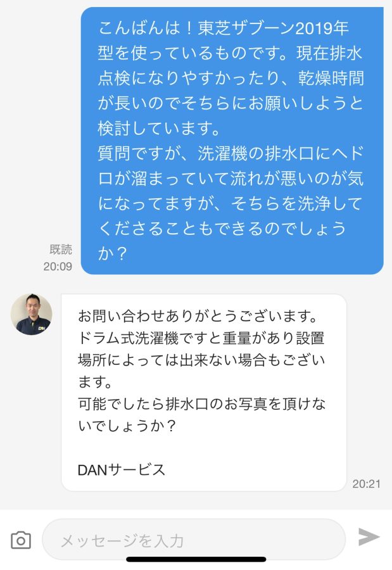This screenshot has height=570, width=392.
Task: Tap the 既読 read receipt label
Action: [61, 250]
